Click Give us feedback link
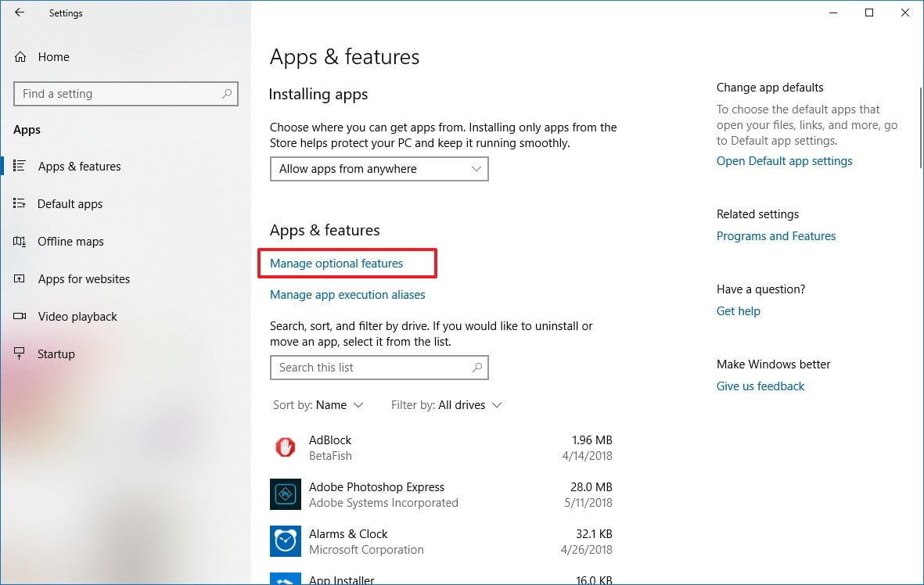Image resolution: width=924 pixels, height=585 pixels. [x=760, y=386]
